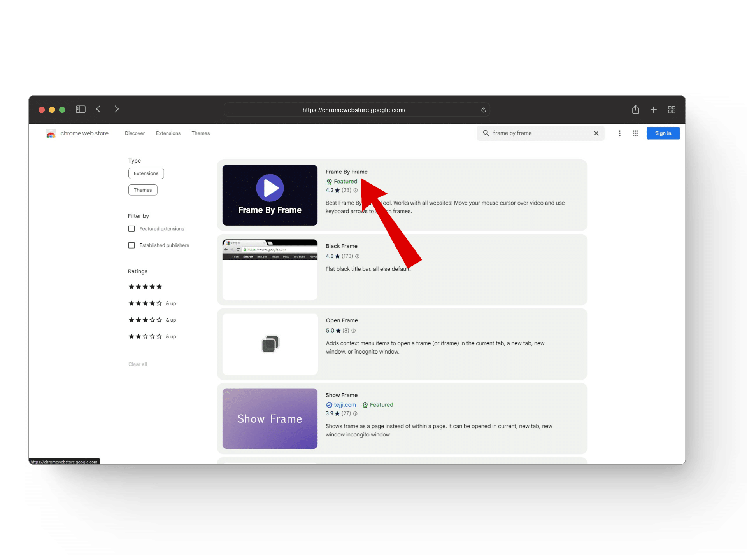Open a new tab with the plus icon
This screenshot has height=560, width=747.
(653, 110)
